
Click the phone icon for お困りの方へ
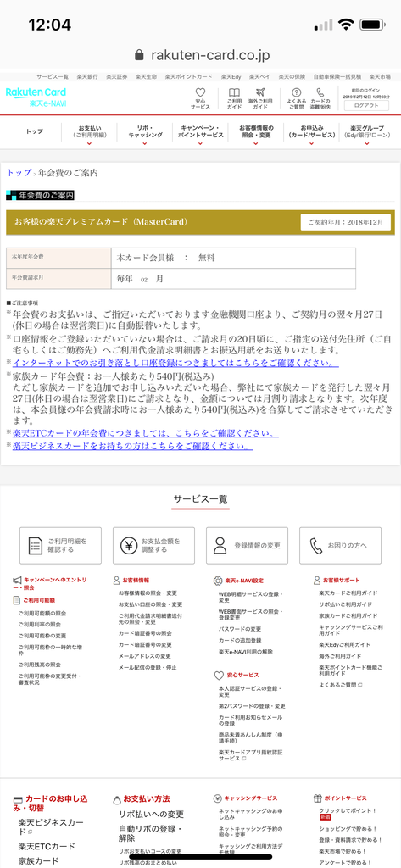coord(316,545)
